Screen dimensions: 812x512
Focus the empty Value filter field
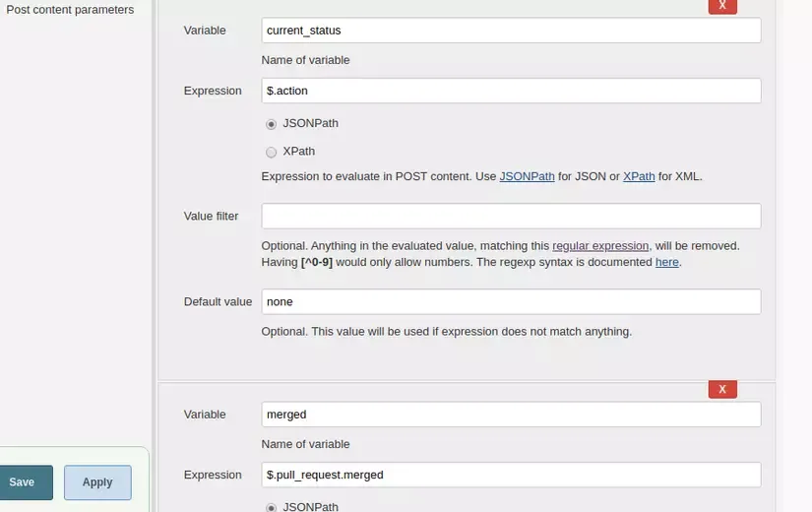point(511,216)
